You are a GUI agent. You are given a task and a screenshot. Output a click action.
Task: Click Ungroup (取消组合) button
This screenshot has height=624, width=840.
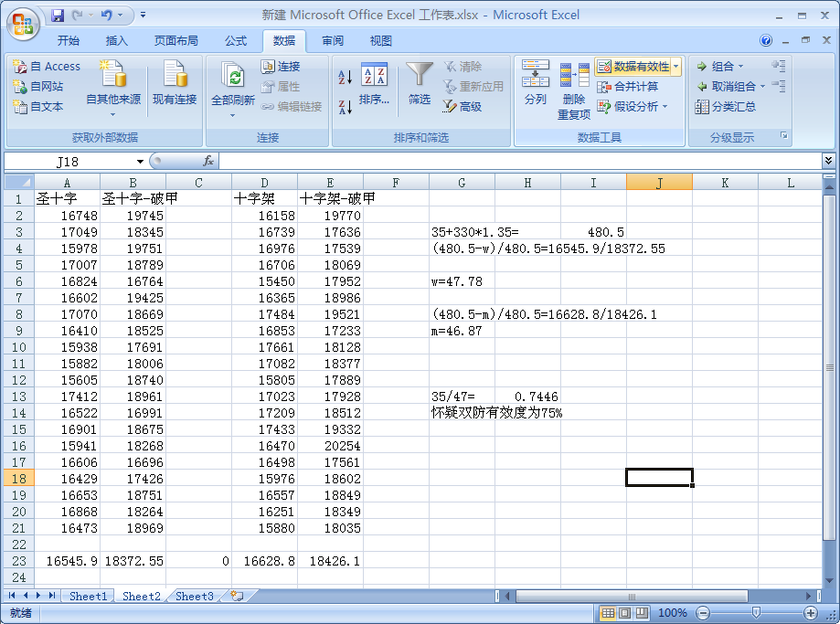[x=727, y=86]
